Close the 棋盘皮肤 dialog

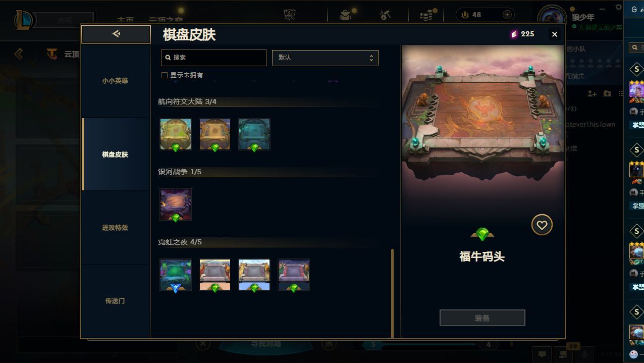coord(555,34)
